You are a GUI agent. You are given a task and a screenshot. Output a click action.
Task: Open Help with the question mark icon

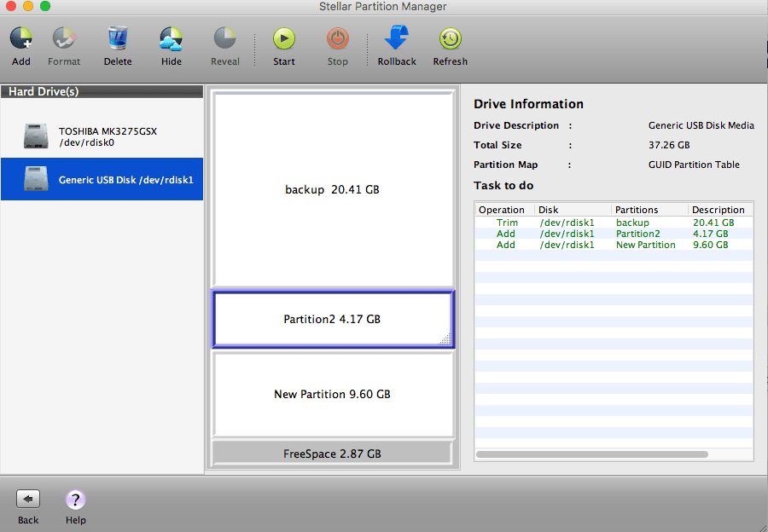click(75, 500)
